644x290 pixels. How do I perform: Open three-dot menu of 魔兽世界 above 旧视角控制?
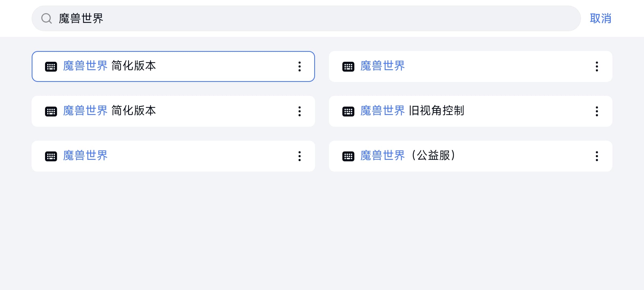(597, 67)
